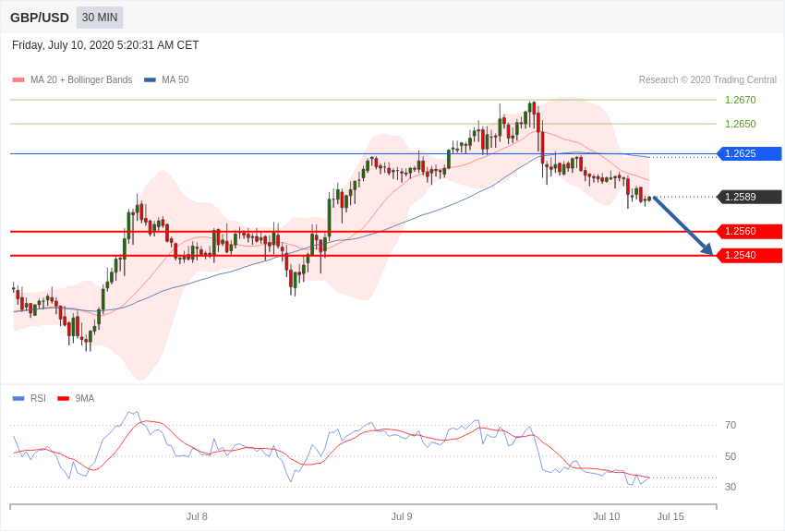The width and height of the screenshot is (785, 532).
Task: Select the blue 1.2625 pivot price tag
Action: click(749, 153)
